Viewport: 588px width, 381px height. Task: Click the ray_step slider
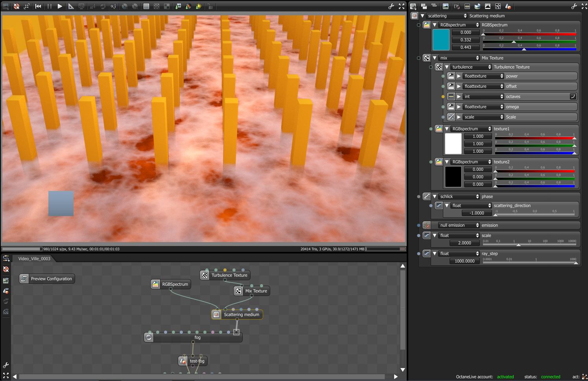click(x=529, y=261)
